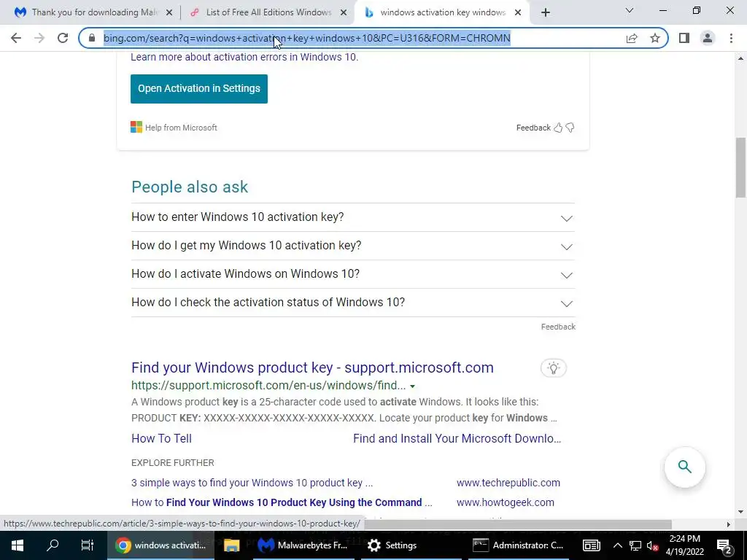Click the horizontal scrollbar right arrow

tap(729, 524)
